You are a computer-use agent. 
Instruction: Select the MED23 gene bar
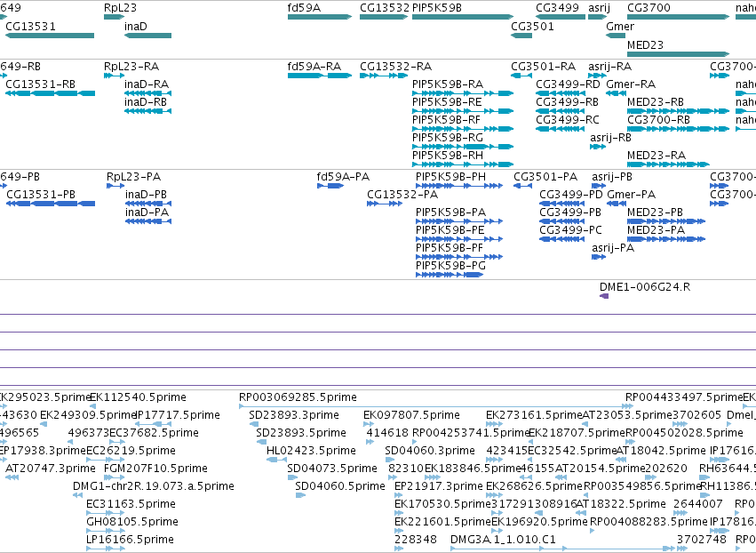point(679,54)
